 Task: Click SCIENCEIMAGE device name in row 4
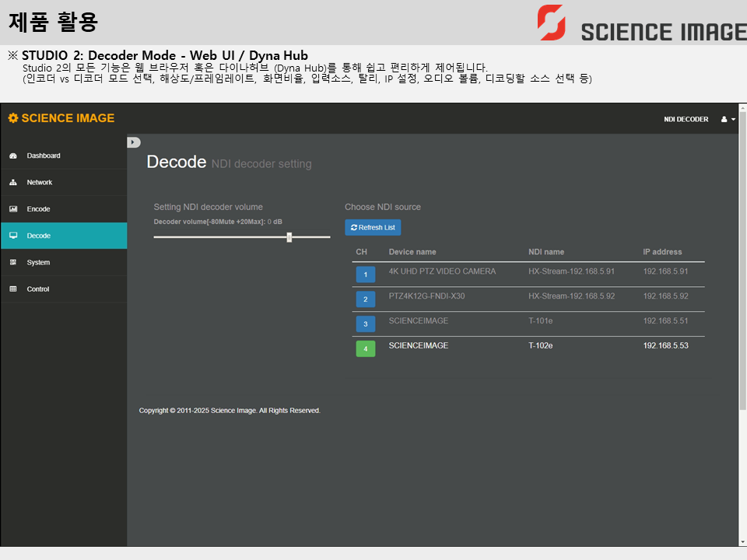419,345
